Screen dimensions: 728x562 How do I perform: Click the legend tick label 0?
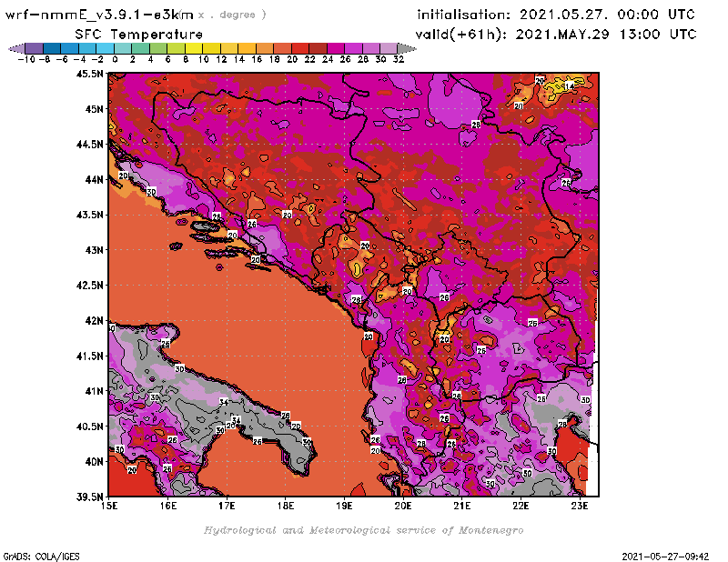115,59
